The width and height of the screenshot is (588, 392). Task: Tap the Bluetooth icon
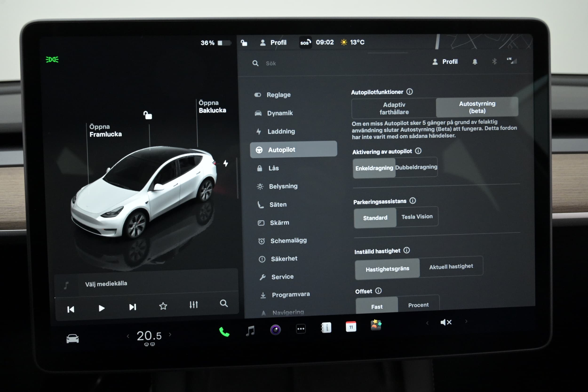494,62
